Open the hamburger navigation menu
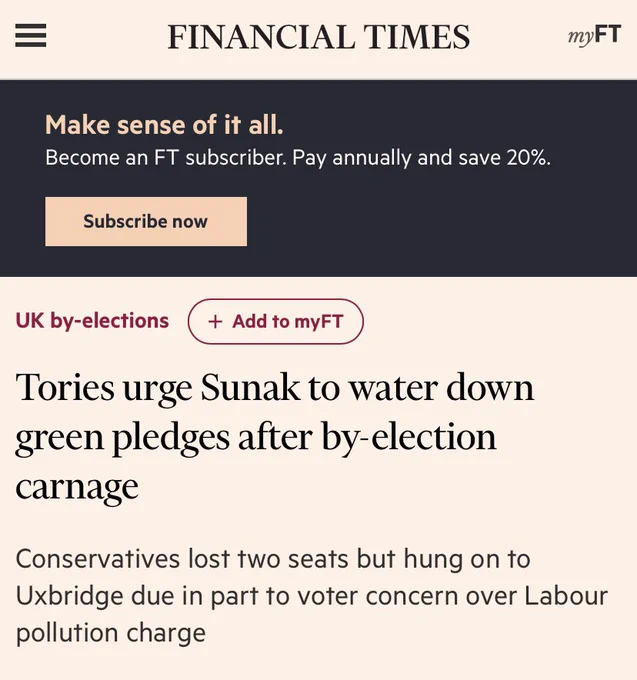The image size is (637, 680). (30, 36)
